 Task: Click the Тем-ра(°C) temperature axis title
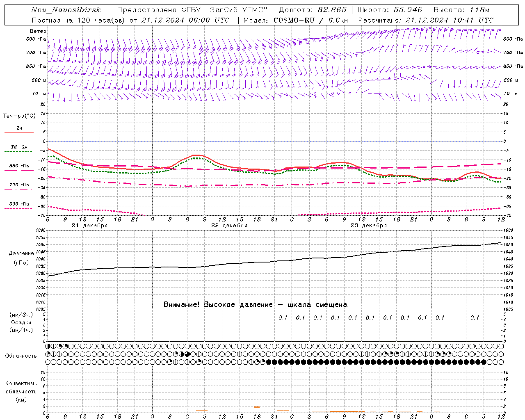(x=19, y=116)
